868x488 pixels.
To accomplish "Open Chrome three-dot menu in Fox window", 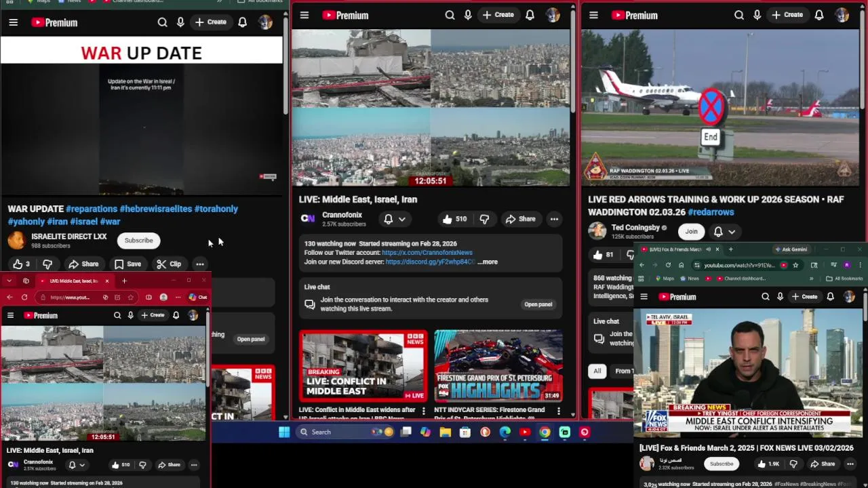I will 859,265.
